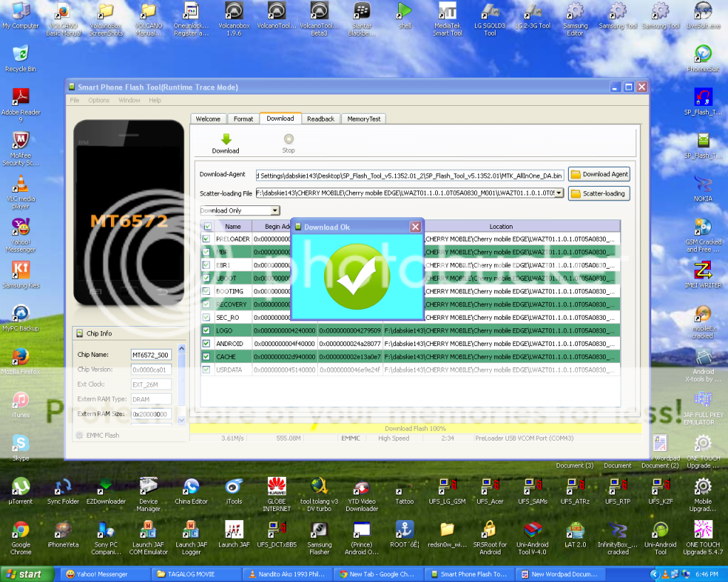Click the green Download arrow icon
The image size is (728, 582).
pyautogui.click(x=225, y=139)
